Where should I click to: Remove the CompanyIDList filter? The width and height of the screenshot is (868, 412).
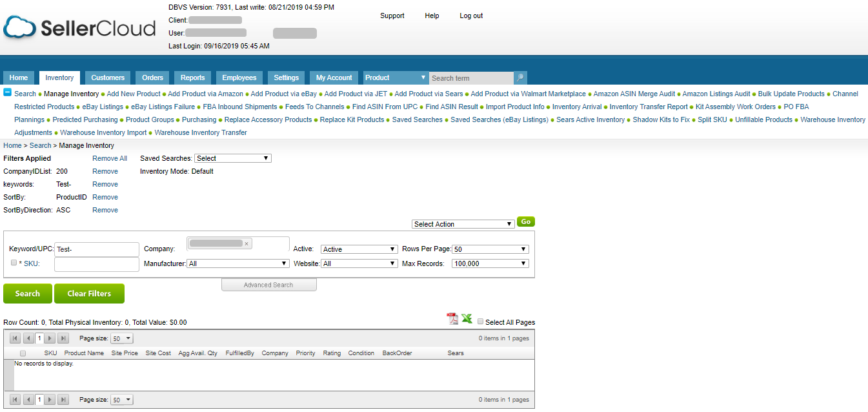point(105,171)
